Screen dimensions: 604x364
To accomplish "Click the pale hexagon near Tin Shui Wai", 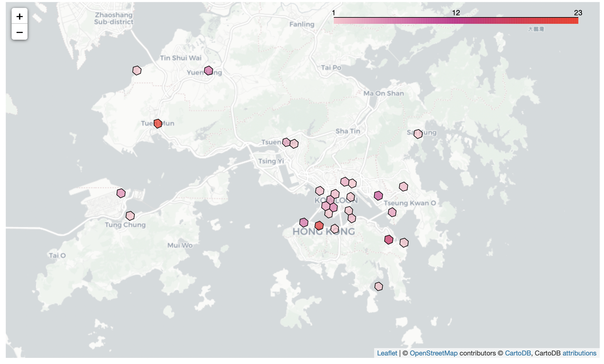I will tap(137, 71).
